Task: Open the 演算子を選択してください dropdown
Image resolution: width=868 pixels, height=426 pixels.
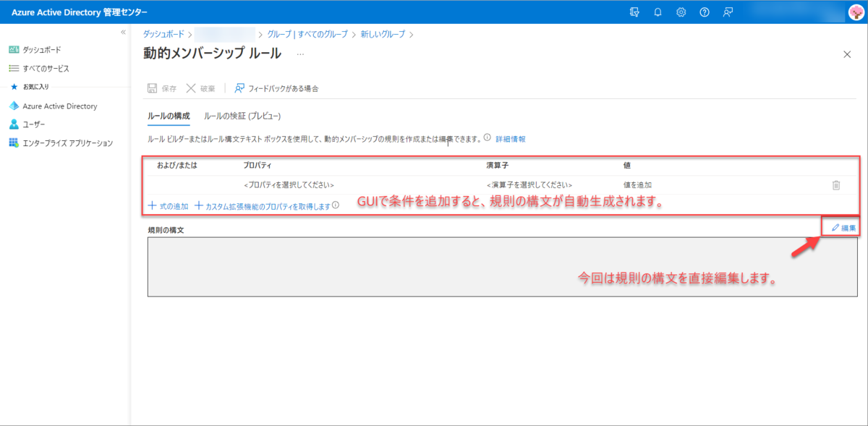Action: pyautogui.click(x=530, y=185)
